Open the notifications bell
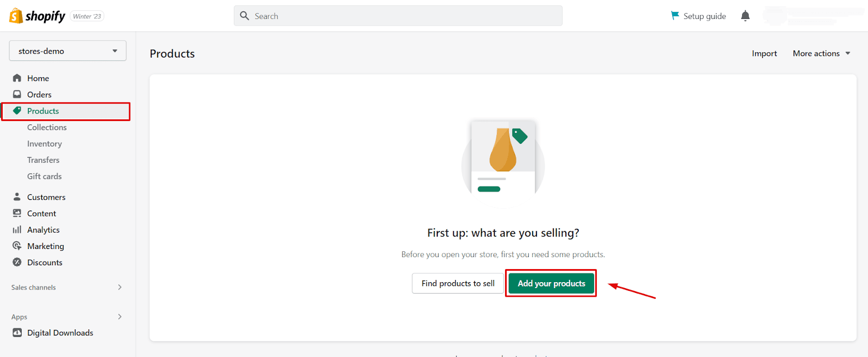Viewport: 868px width, 357px height. 745,16
